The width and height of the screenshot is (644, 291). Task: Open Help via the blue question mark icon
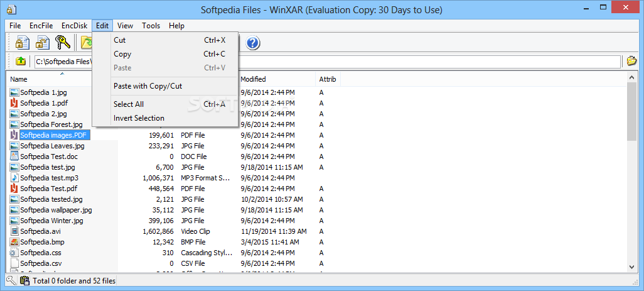point(252,43)
